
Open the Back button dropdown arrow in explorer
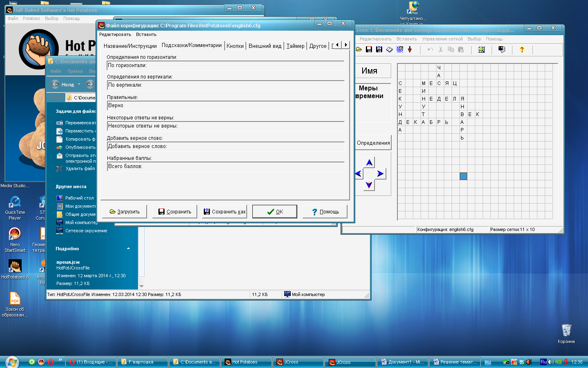pyautogui.click(x=79, y=84)
